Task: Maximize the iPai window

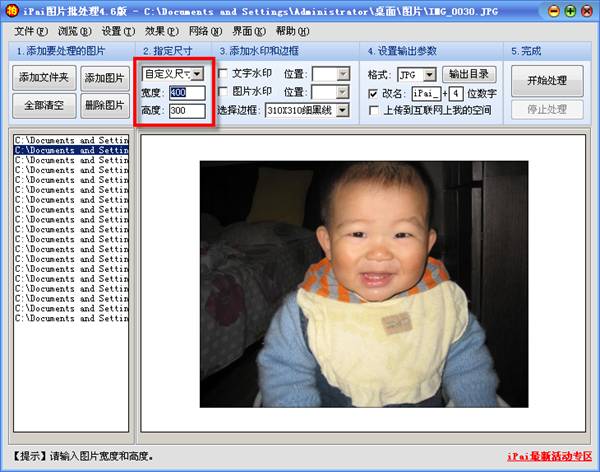Action: point(570,11)
